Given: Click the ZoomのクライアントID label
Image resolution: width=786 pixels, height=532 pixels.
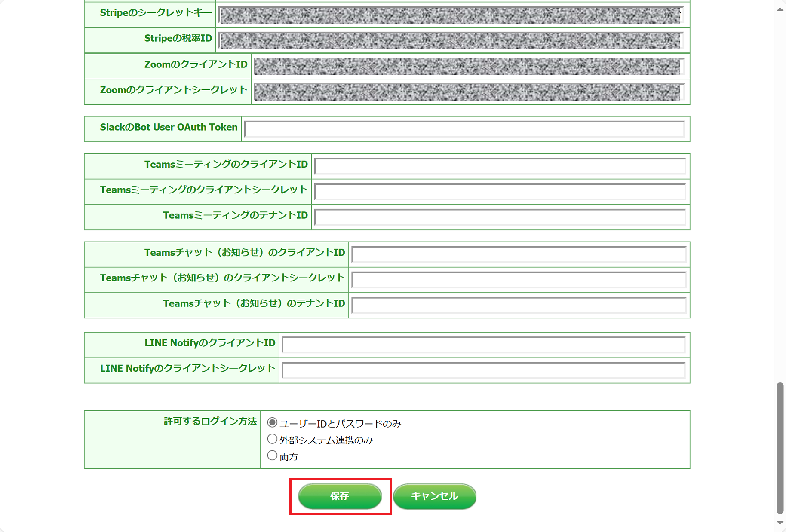Looking at the screenshot, I should pyautogui.click(x=196, y=64).
